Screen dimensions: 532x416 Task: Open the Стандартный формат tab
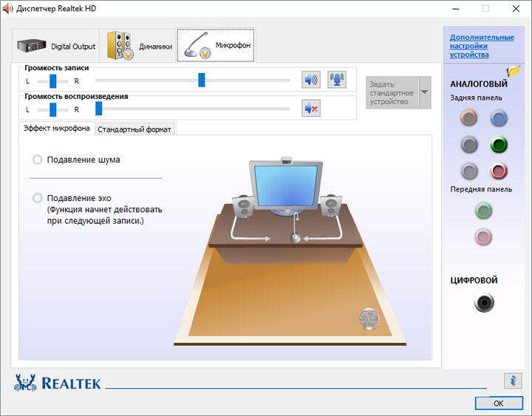click(x=134, y=129)
